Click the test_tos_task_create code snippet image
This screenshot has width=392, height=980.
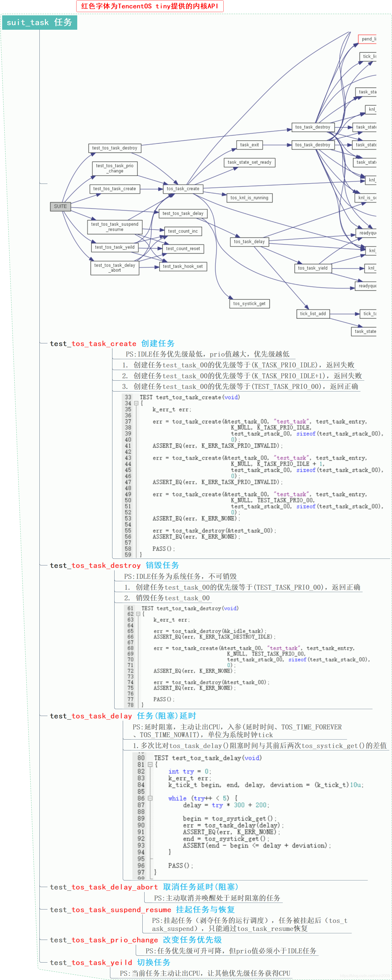coord(253,476)
